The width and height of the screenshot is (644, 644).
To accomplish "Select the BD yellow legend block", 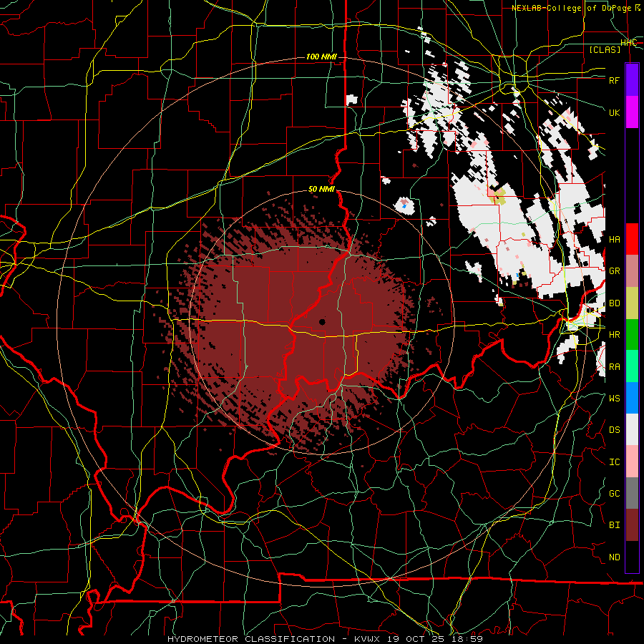I will click(x=632, y=303).
